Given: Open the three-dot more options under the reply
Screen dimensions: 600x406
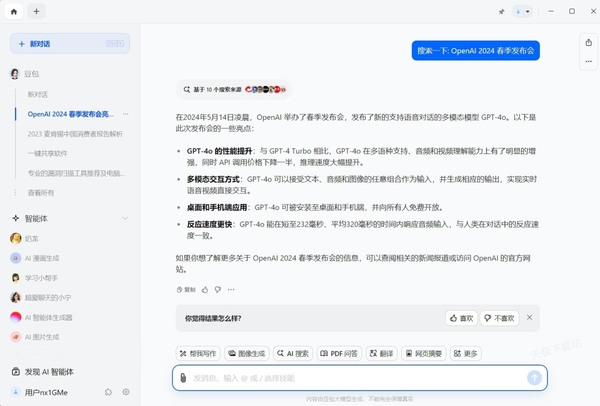Looking at the screenshot, I should coord(231,289).
